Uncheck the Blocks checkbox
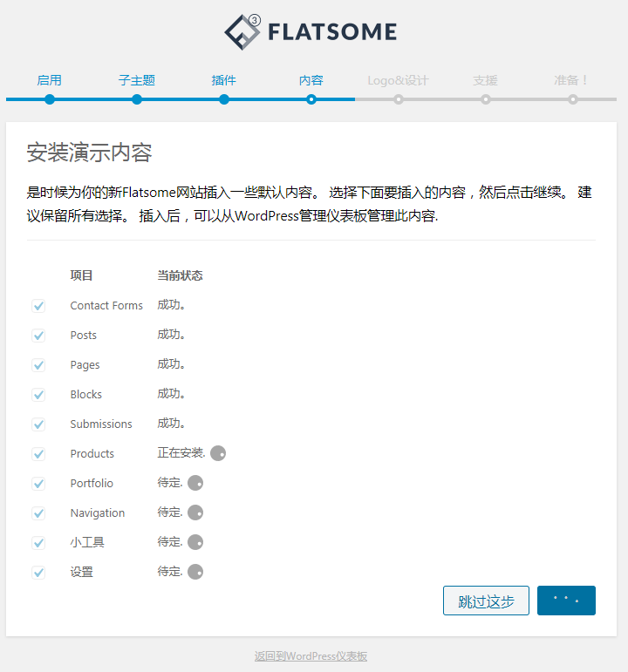Viewport: 628px width, 672px height. tap(38, 395)
